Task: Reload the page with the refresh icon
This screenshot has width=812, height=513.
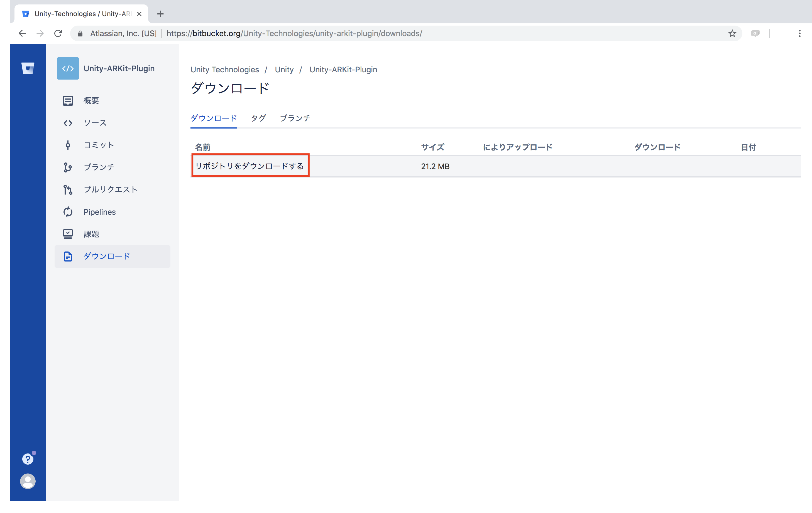Action: pos(58,33)
